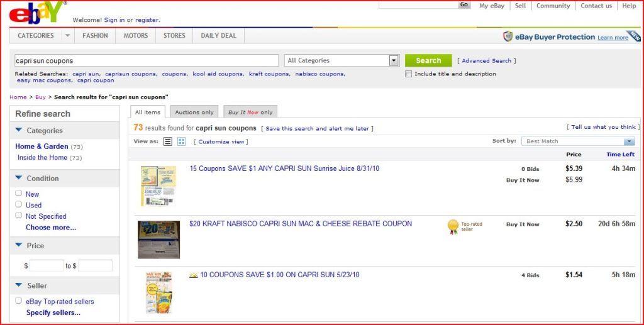Click related search caprisun coupons
The image size is (644, 325).
131,74
